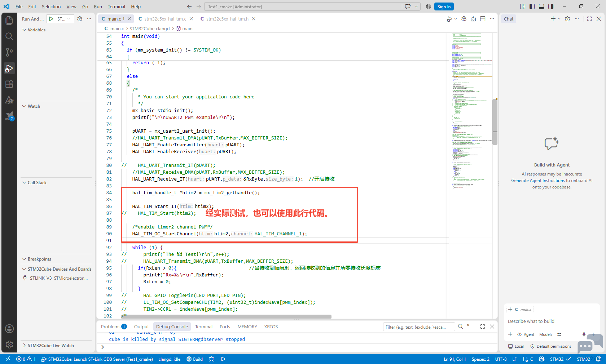Open the Source Control view
This screenshot has width=606, height=364.
click(9, 52)
